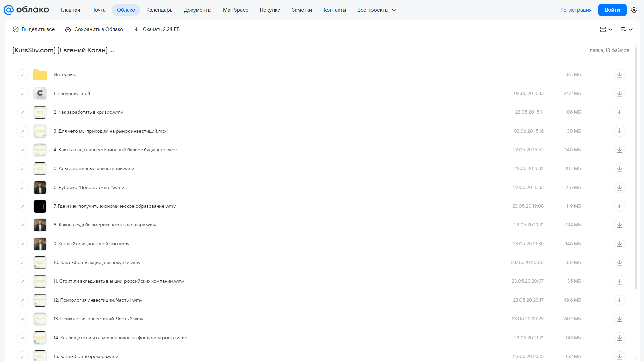Expand the Все проекты dropdown
This screenshot has height=362, width=644.
tap(377, 10)
